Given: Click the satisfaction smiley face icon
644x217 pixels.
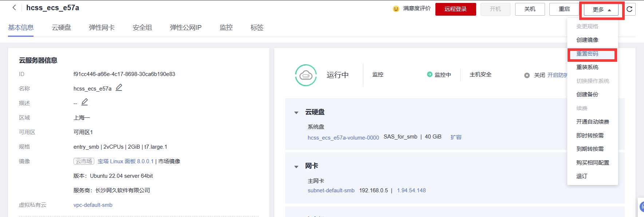Looking at the screenshot, I should coord(396,9).
